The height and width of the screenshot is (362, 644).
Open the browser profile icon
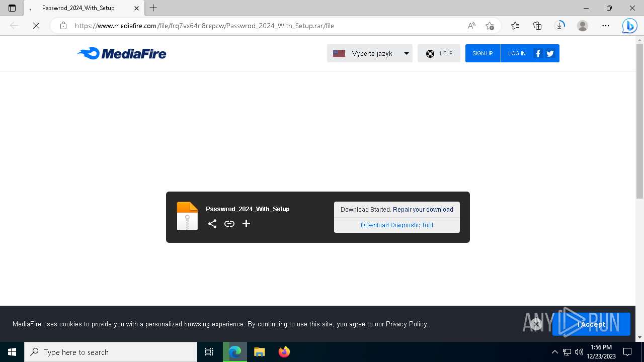583,26
